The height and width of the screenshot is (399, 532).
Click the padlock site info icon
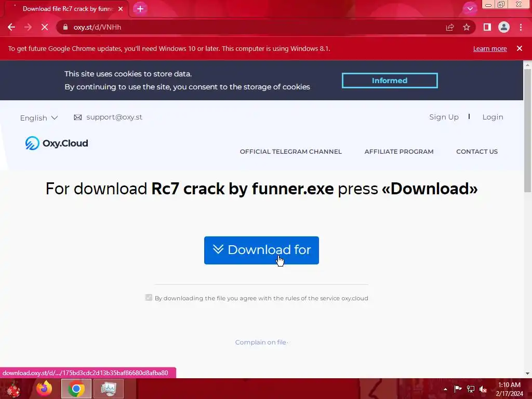click(65, 27)
